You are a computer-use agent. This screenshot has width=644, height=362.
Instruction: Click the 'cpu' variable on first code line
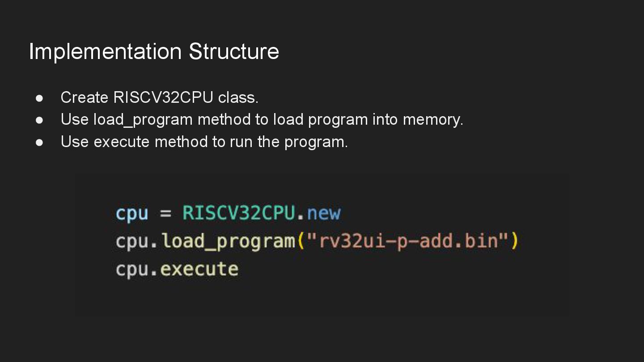tap(131, 213)
